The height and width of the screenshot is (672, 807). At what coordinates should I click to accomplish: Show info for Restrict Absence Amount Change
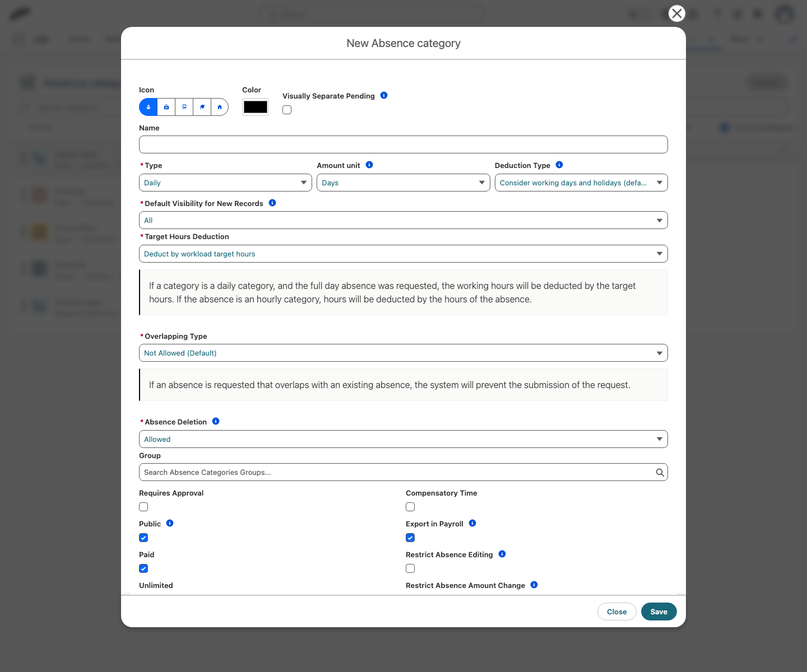(534, 585)
